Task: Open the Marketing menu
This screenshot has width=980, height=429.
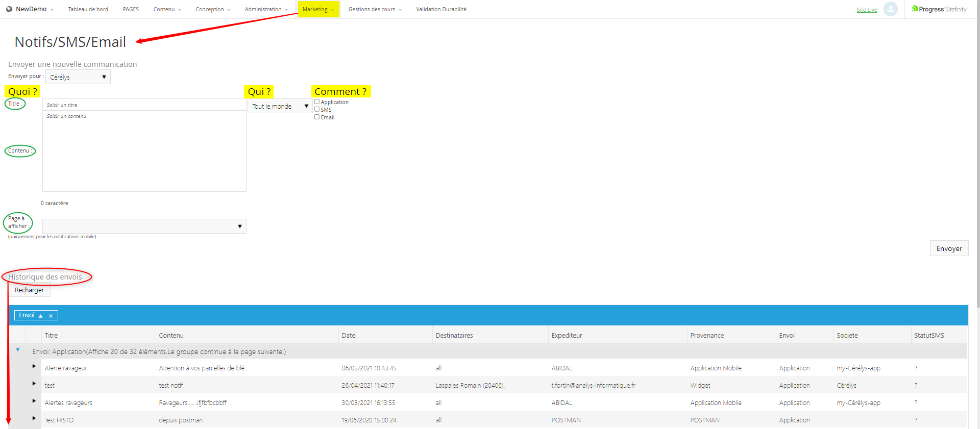Action: click(317, 9)
